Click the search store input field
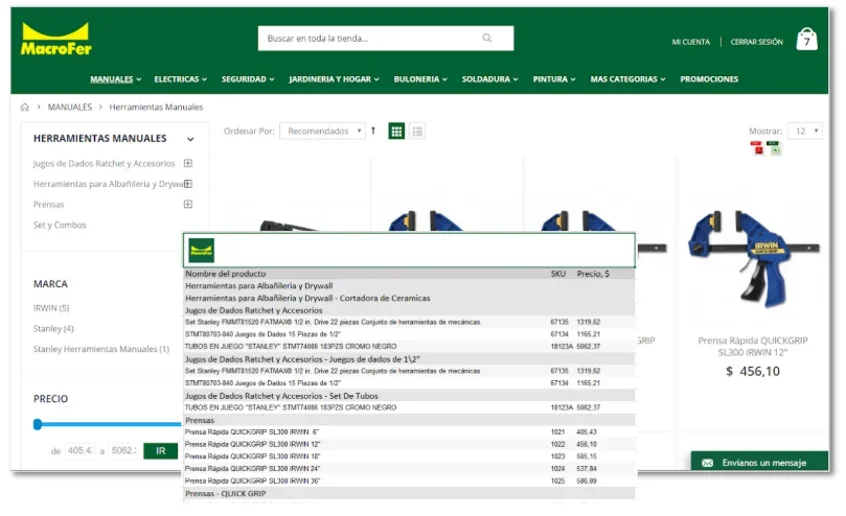846x516 pixels. (x=386, y=38)
